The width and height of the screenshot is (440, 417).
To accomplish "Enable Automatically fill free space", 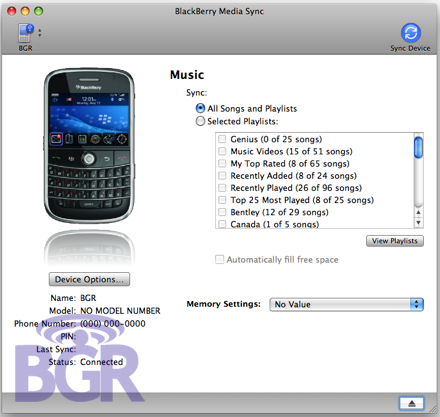I will click(x=219, y=259).
